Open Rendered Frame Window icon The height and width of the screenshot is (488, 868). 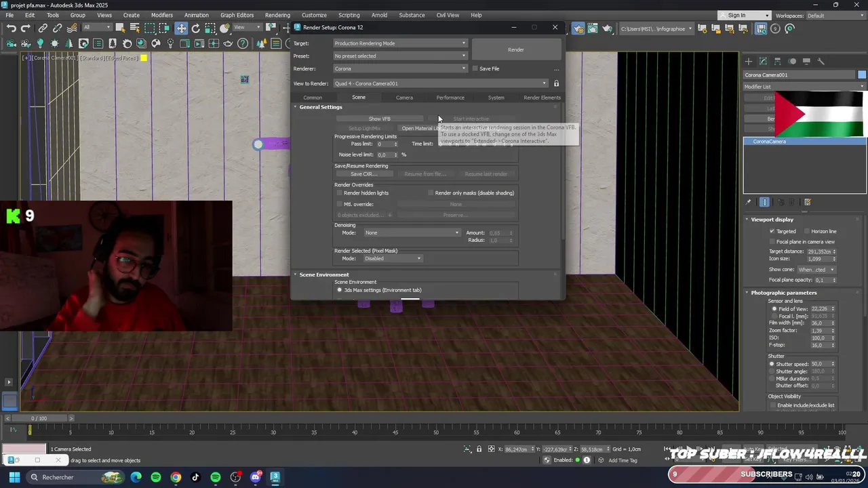(593, 28)
